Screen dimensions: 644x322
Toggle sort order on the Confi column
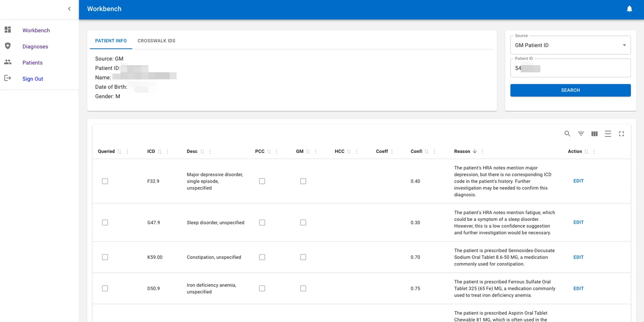click(428, 151)
